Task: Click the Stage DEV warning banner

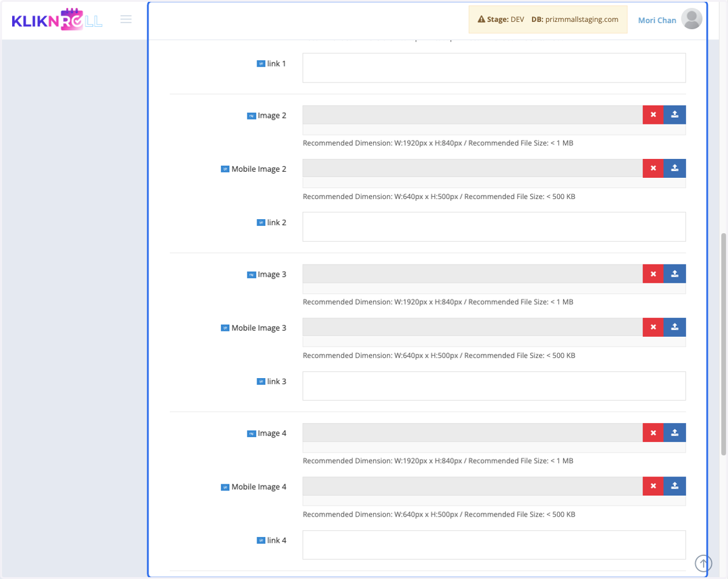Action: [548, 19]
